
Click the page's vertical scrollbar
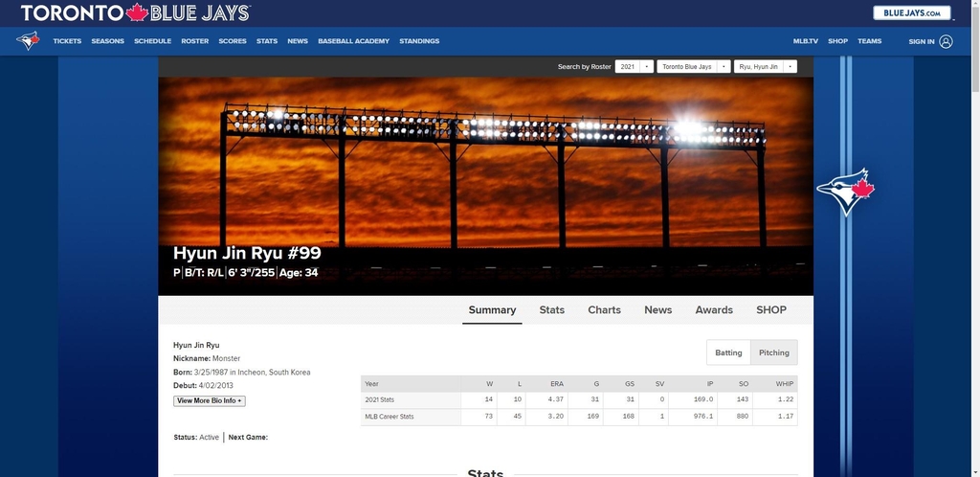[974, 239]
